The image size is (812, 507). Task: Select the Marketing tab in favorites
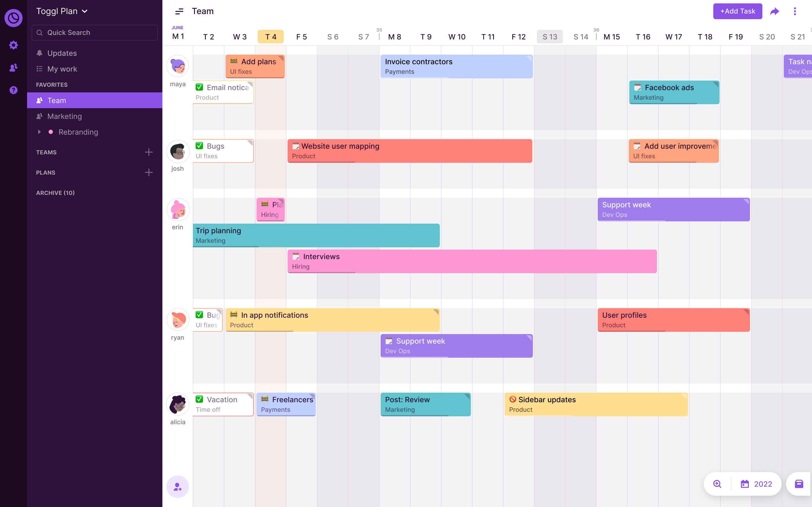[64, 116]
